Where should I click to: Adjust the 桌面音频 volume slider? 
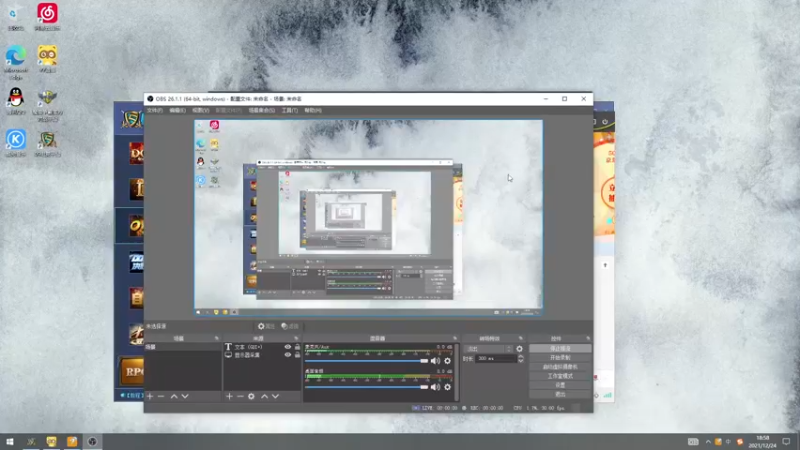pos(366,387)
